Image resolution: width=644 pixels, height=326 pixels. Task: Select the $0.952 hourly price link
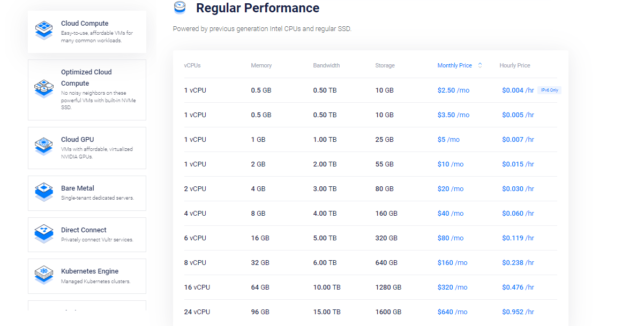coord(518,312)
